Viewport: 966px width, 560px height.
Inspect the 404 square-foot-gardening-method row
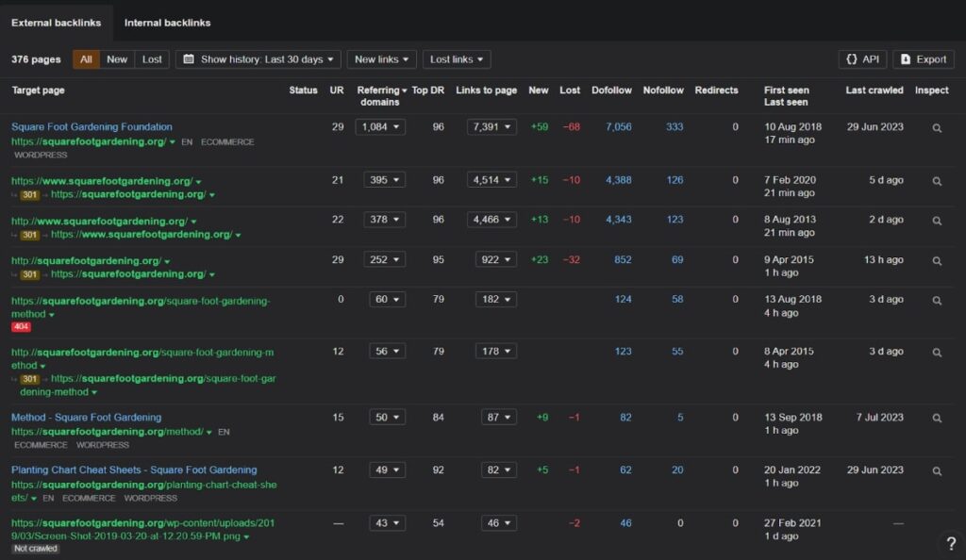(937, 301)
